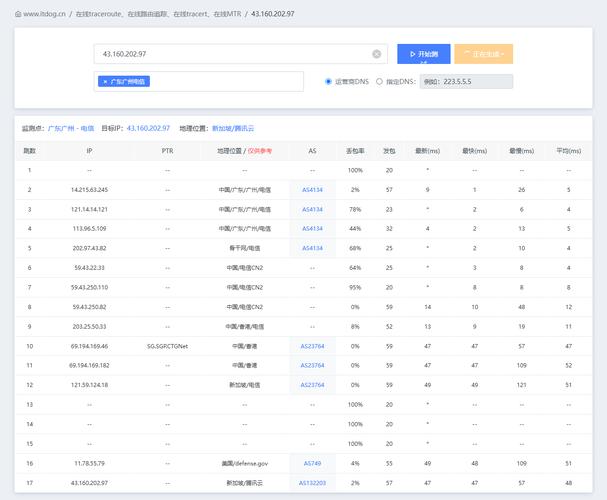Click the SG.SGP.CTGNet PTR value

(168, 346)
